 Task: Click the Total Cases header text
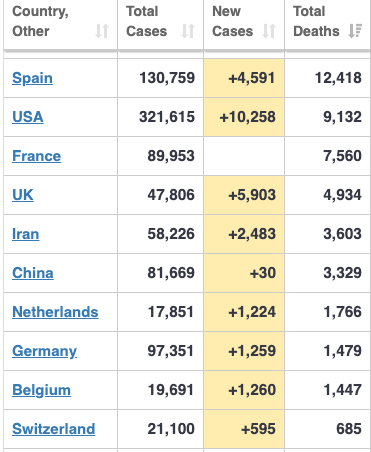click(146, 21)
